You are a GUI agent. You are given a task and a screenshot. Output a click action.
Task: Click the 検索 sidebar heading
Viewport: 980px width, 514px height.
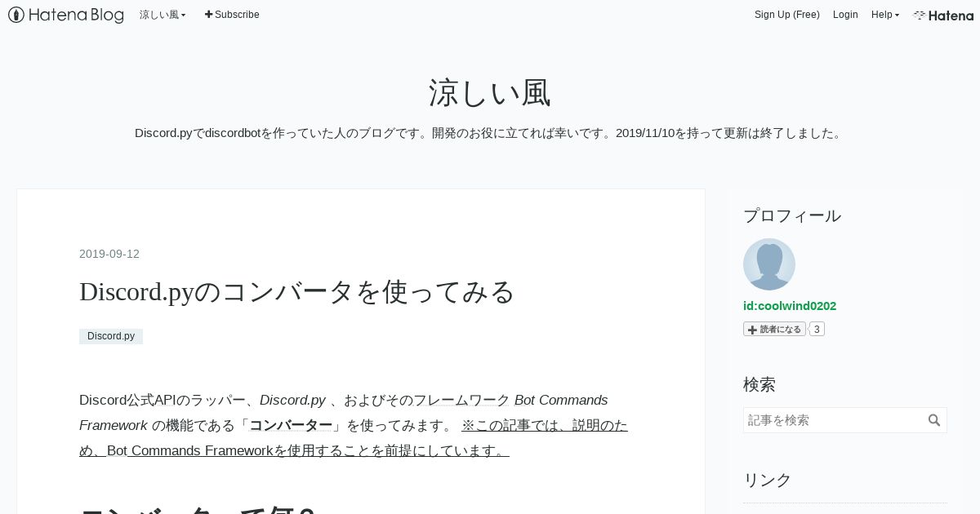759,384
